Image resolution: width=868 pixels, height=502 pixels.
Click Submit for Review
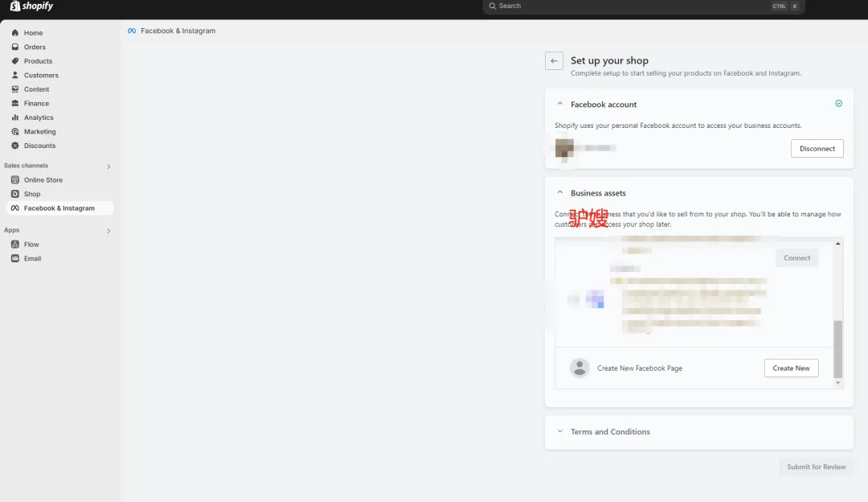click(816, 467)
